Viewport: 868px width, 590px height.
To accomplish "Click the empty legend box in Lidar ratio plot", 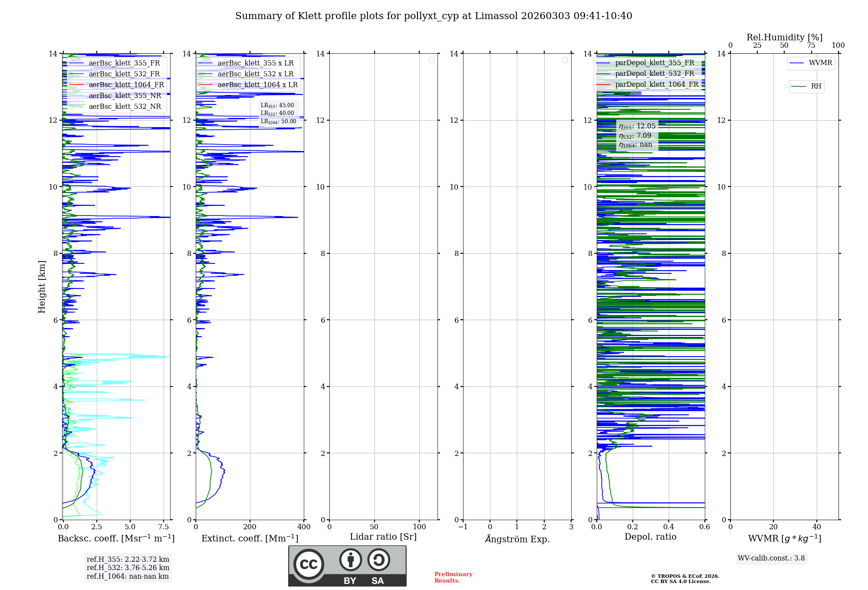I will (431, 60).
